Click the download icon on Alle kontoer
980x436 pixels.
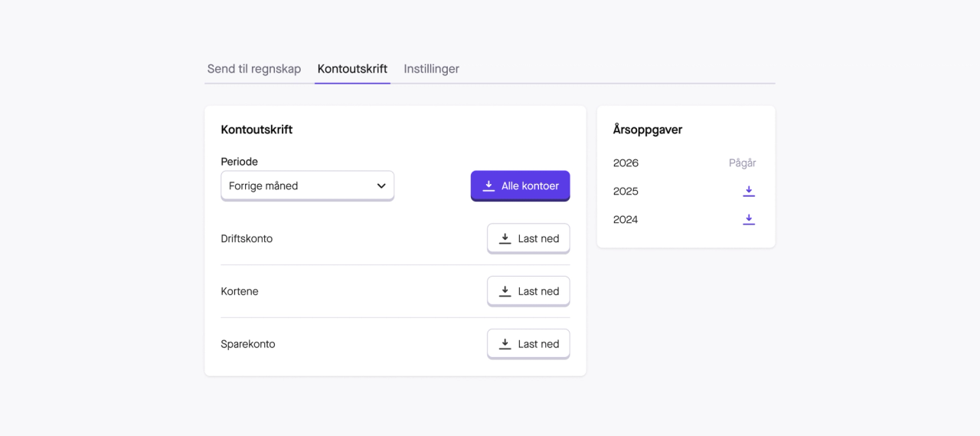[488, 186]
